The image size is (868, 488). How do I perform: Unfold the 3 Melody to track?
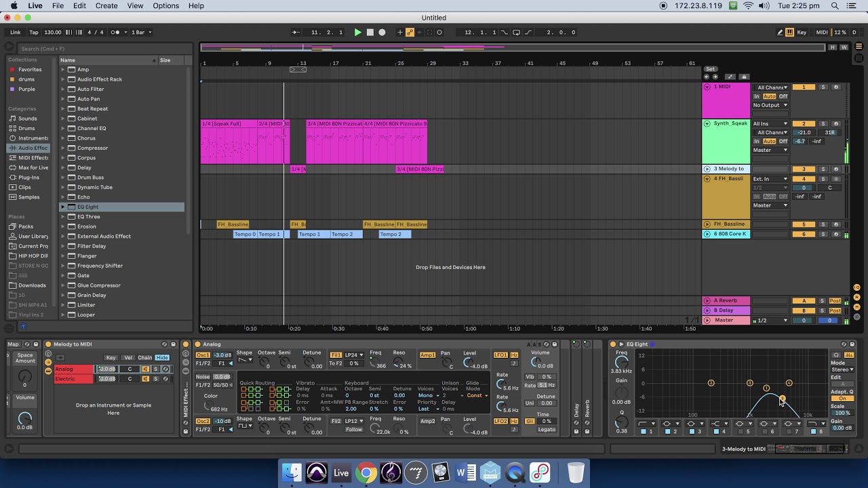[707, 169]
